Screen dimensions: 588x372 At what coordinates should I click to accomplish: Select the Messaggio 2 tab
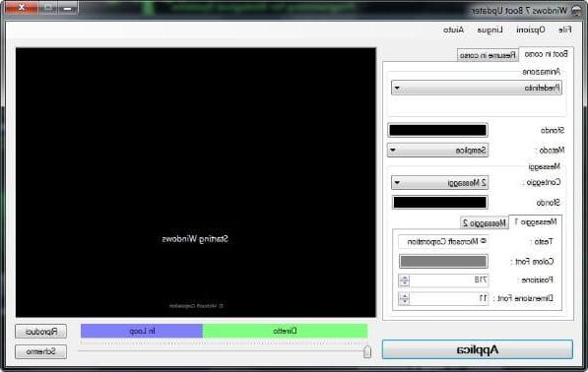pyautogui.click(x=485, y=222)
